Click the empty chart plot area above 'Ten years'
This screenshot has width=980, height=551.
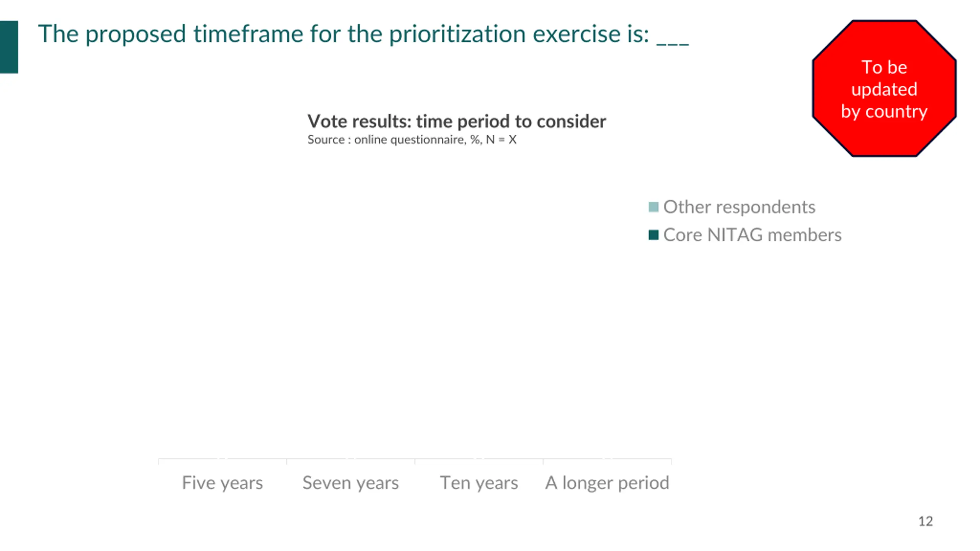pyautogui.click(x=479, y=306)
